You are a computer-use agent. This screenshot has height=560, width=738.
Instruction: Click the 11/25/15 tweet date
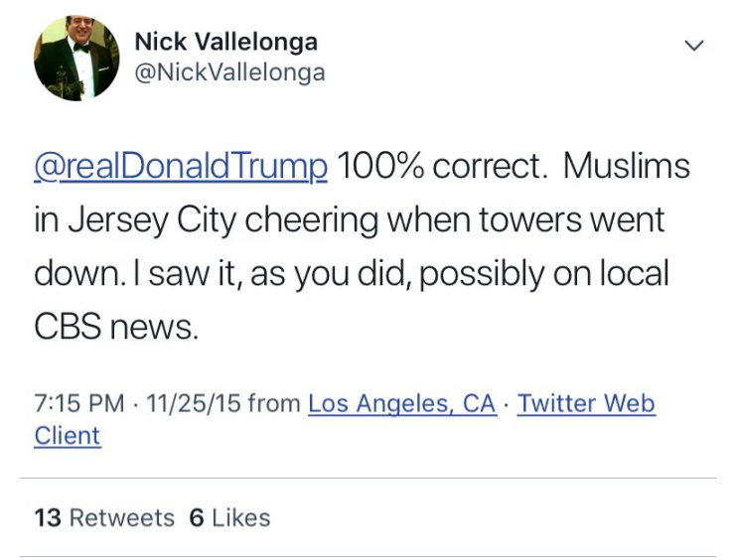tap(192, 404)
